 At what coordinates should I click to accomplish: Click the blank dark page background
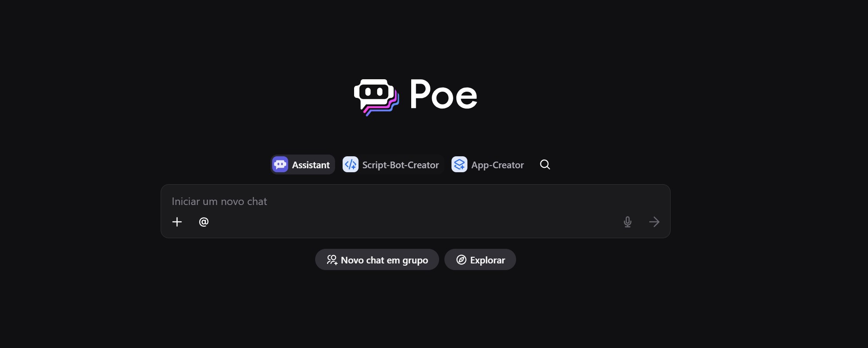pyautogui.click(x=434, y=310)
